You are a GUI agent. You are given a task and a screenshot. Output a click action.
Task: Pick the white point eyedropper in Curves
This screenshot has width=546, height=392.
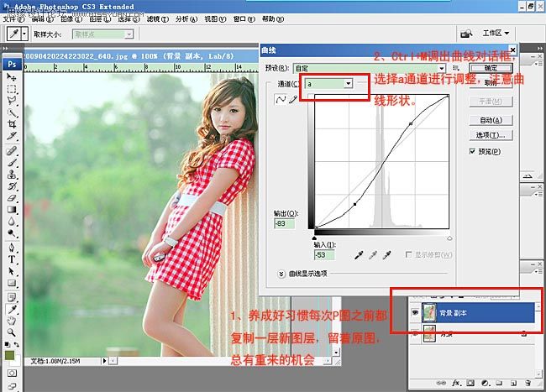pyautogui.click(x=386, y=255)
